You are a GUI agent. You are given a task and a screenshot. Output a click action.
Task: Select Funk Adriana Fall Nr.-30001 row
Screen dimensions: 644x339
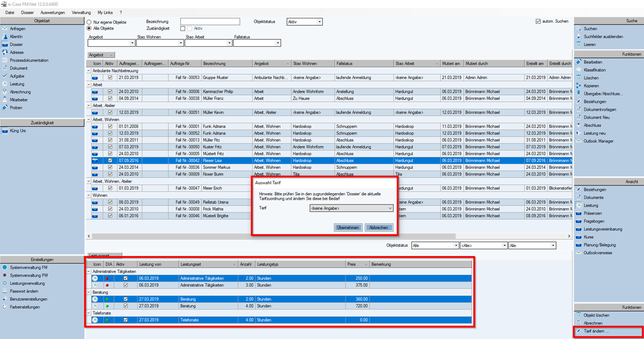coord(330,127)
